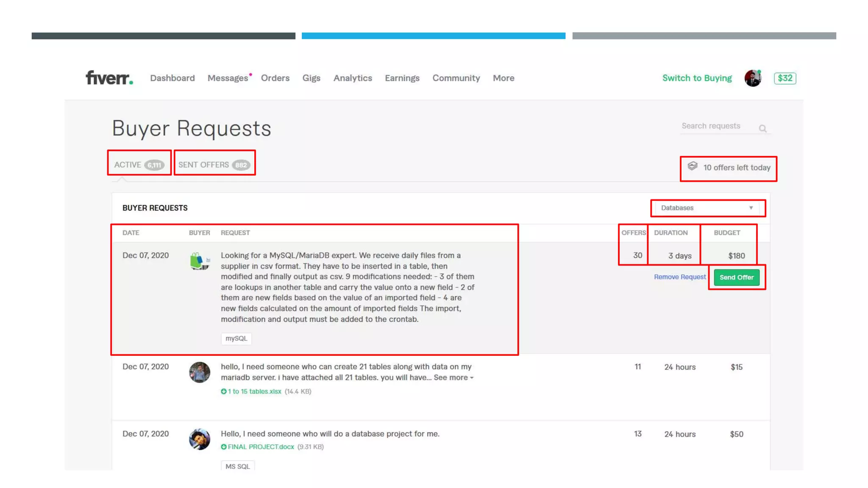Viewport: 868px width, 488px height.
Task: Click the Fiverr logo
Action: pos(109,78)
